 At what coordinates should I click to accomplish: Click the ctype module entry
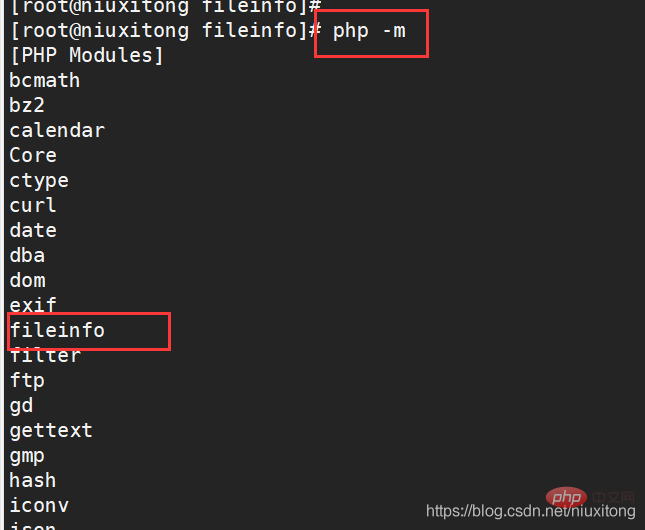[39, 181]
